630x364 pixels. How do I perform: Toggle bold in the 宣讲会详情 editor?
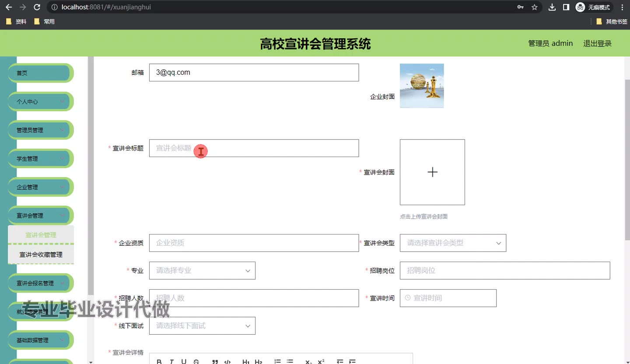point(159,362)
